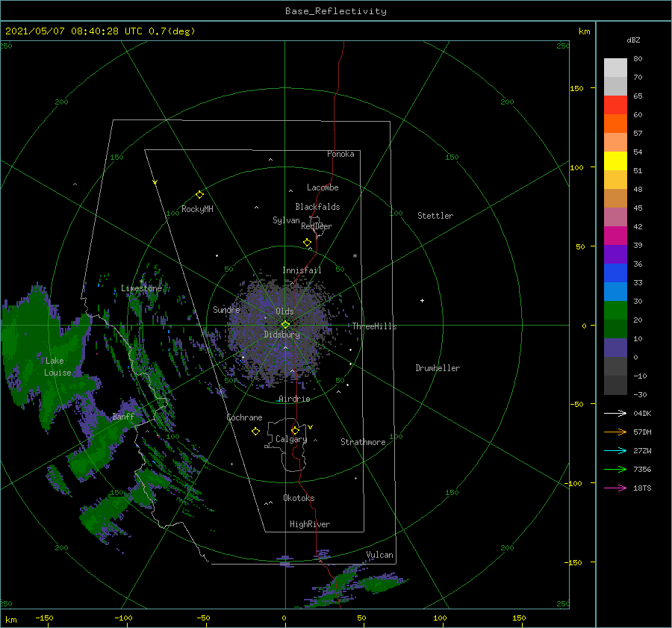
Task: Click the Banff label
Action: 123,416
